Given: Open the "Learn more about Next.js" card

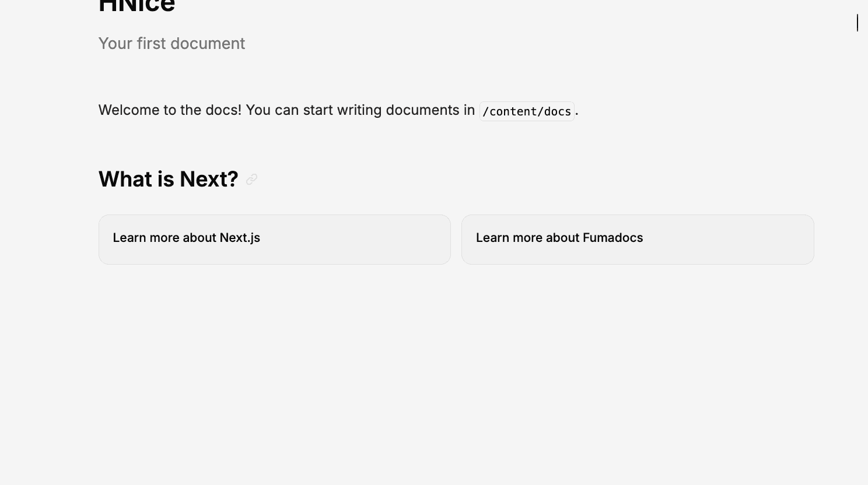Looking at the screenshot, I should 274,239.
